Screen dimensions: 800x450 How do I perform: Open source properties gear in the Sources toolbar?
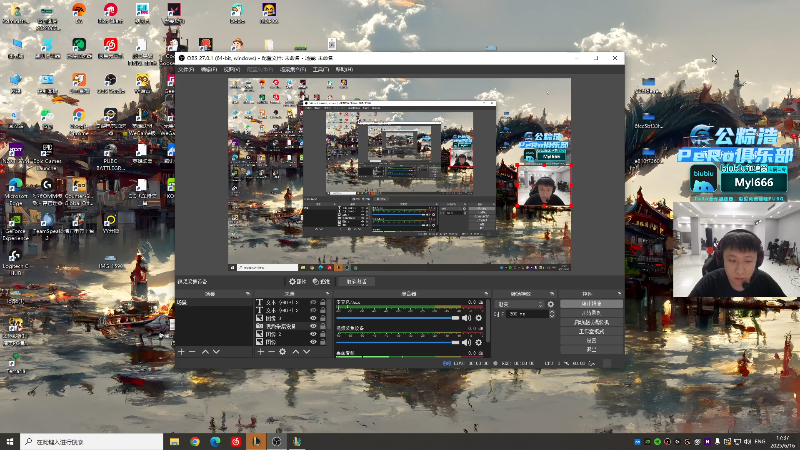tap(283, 352)
